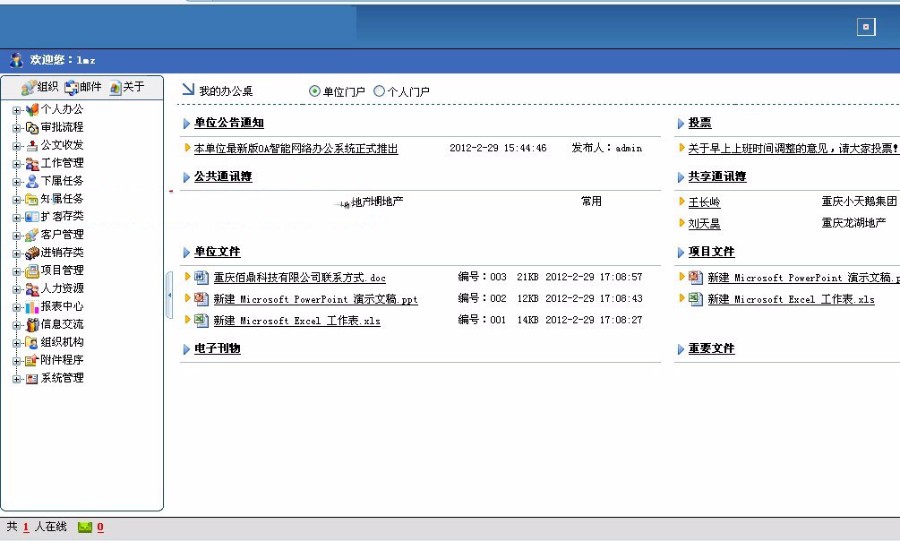Open the 电子刊物 section heading
The image size is (900, 541).
(x=218, y=349)
